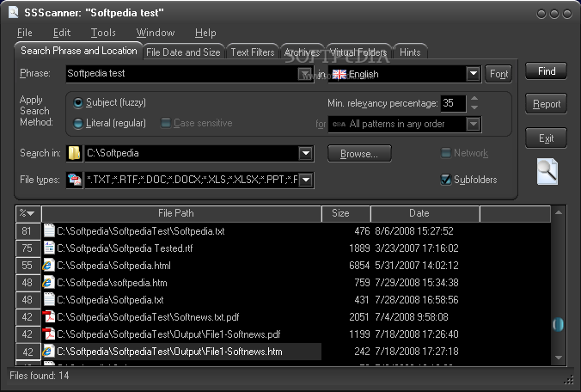
Task: Click the Size column header
Action: pyautogui.click(x=346, y=213)
